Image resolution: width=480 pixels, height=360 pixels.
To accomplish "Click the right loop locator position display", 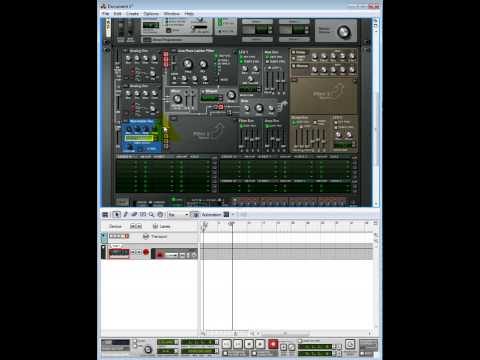I will (315, 353).
